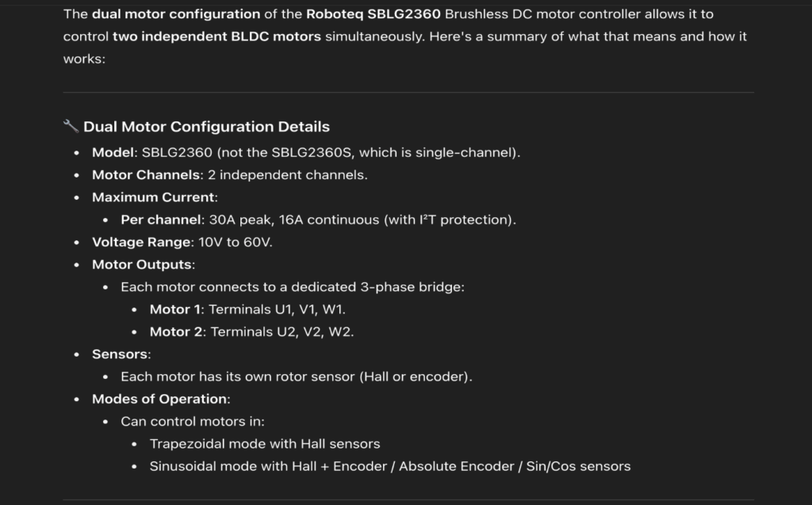Click the bold "dual motor configuration" phrase

point(176,14)
